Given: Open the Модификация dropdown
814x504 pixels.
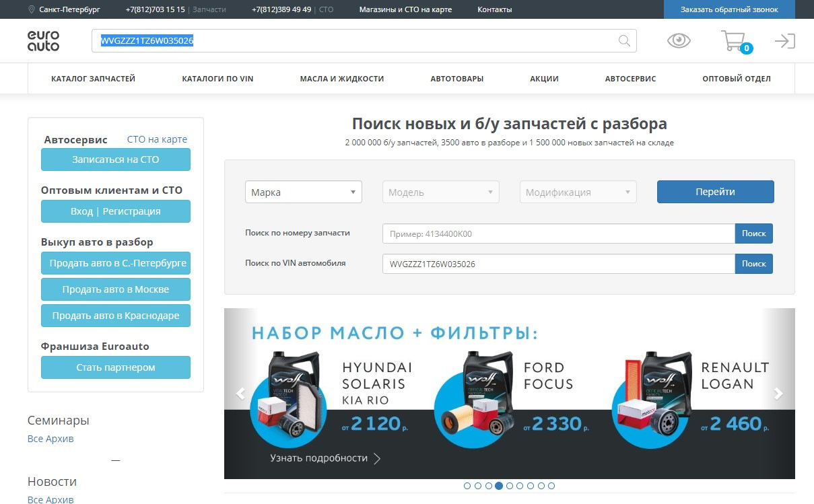Looking at the screenshot, I should [x=578, y=192].
